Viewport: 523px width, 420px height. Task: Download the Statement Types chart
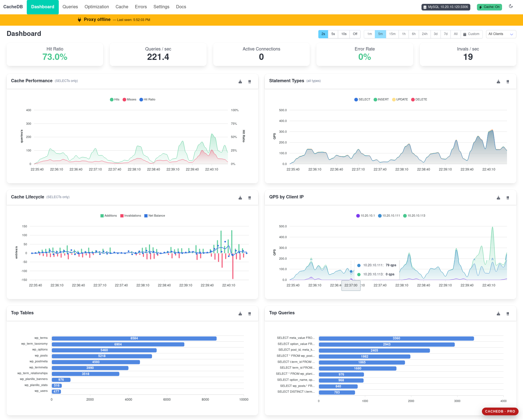tap(498, 81)
